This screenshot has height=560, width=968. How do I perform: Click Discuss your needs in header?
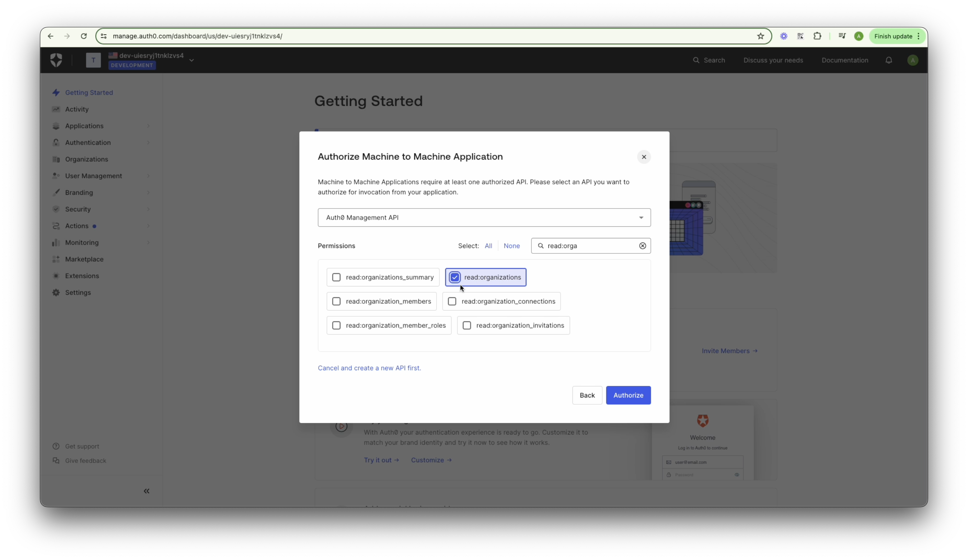click(x=773, y=60)
